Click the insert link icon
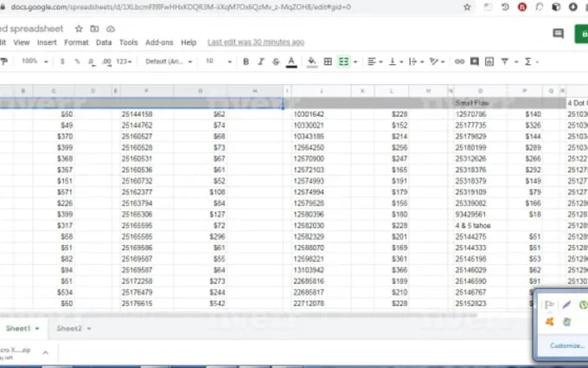 [x=459, y=61]
